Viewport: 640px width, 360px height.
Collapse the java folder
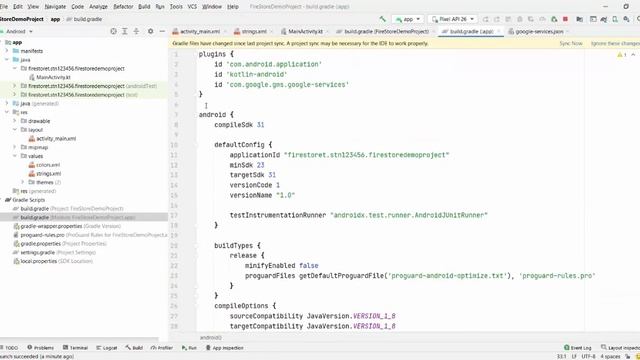point(7,60)
